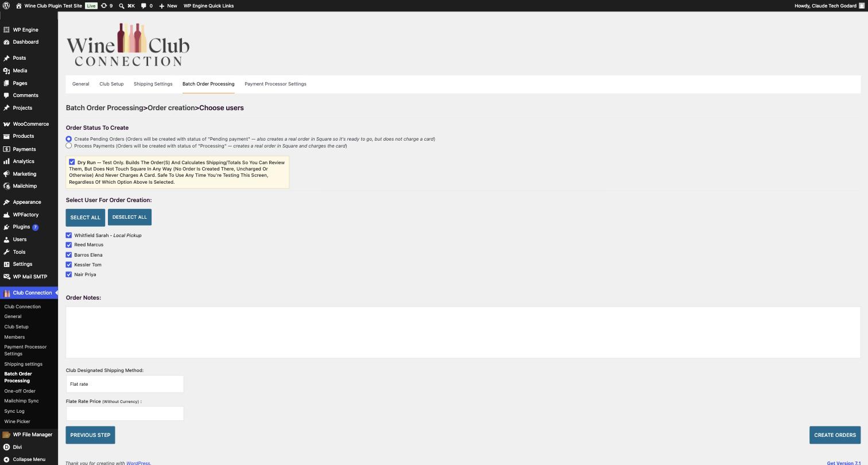Click into the Order Notes text area
868x465 pixels.
coord(463,332)
